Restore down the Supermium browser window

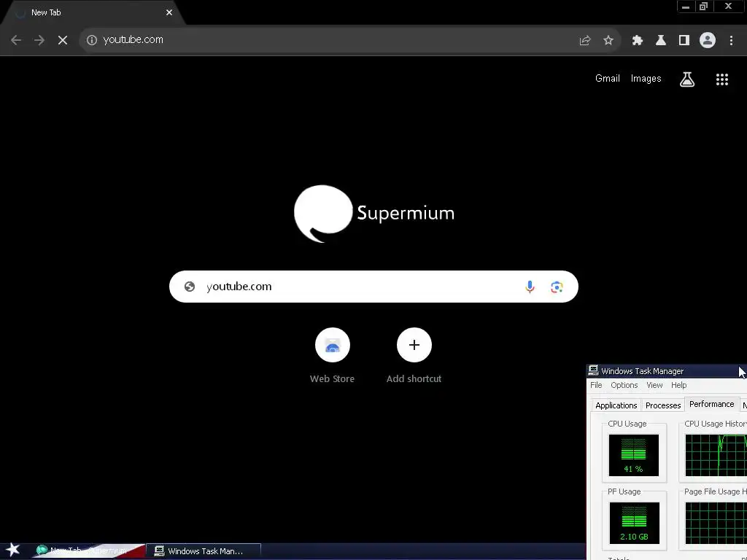pos(704,7)
